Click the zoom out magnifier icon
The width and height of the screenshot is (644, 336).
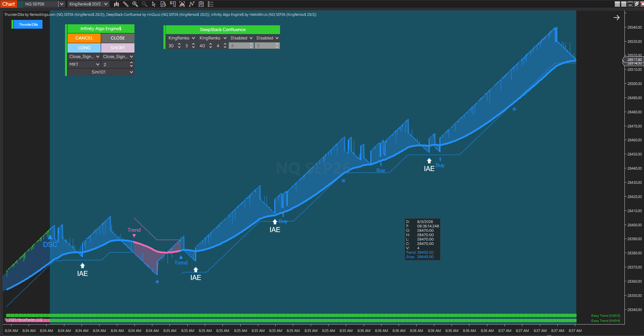click(145, 4)
